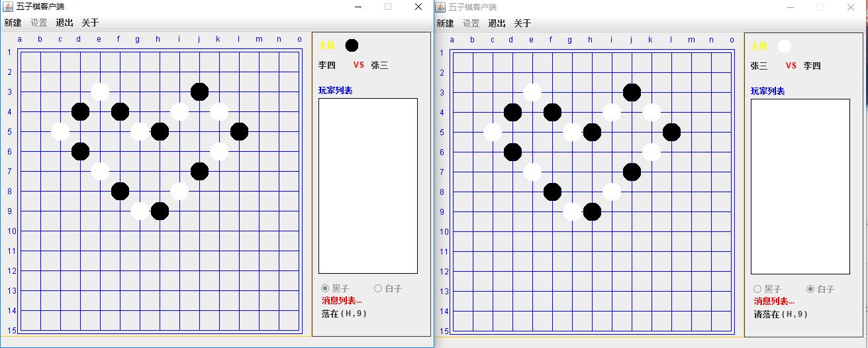The width and height of the screenshot is (868, 348).
Task: Click white stone at g9 on left board
Action: [x=140, y=211]
